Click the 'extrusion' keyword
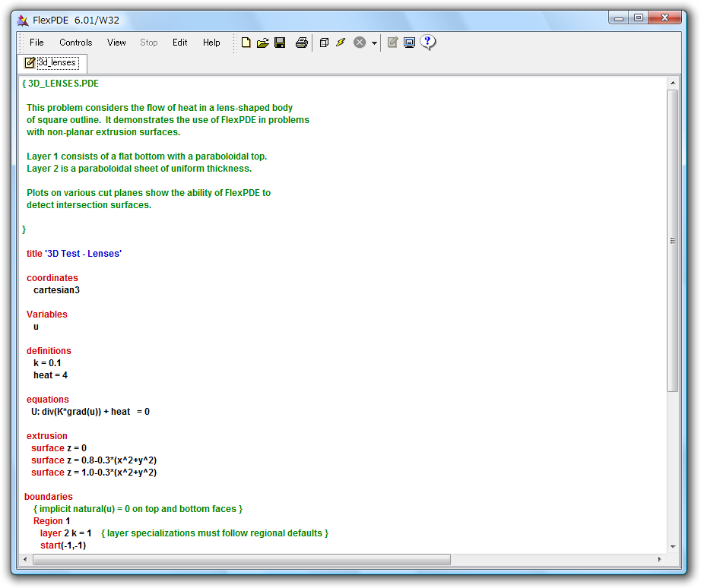This screenshot has height=588, width=701. (47, 435)
